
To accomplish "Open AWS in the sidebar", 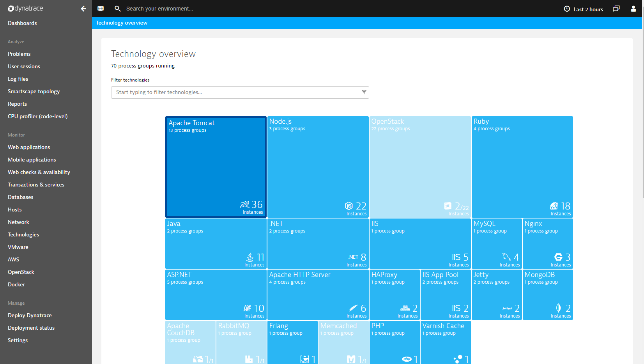I will (13, 259).
